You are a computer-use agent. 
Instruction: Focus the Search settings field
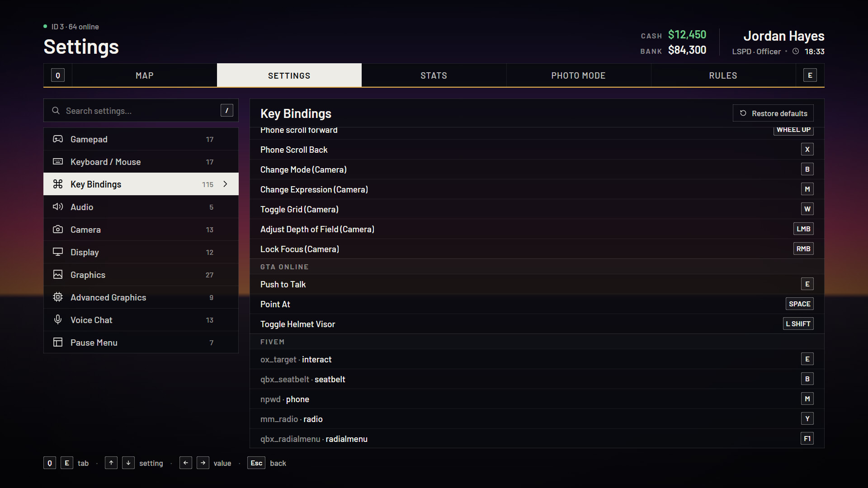tap(141, 111)
